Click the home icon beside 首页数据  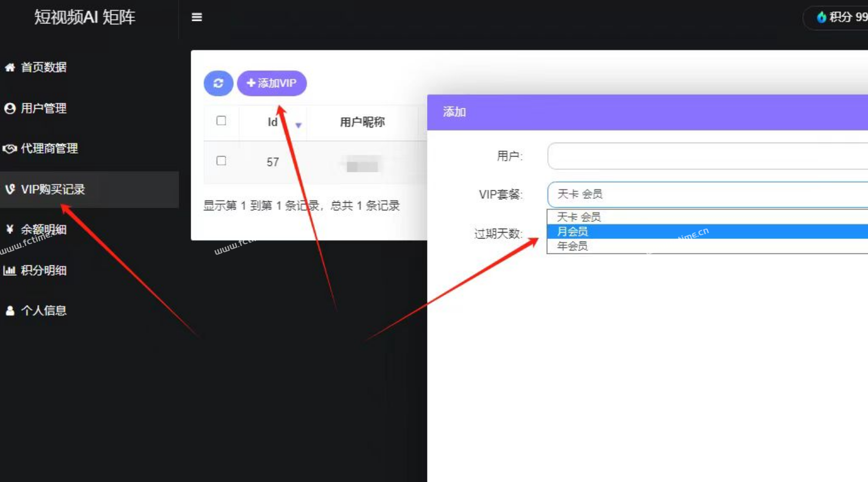(10, 67)
